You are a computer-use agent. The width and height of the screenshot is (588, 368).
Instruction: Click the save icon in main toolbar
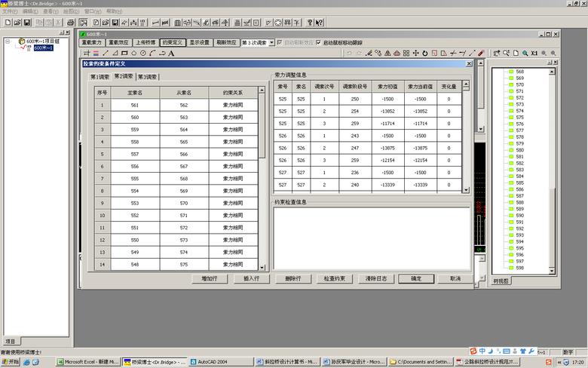[x=27, y=23]
